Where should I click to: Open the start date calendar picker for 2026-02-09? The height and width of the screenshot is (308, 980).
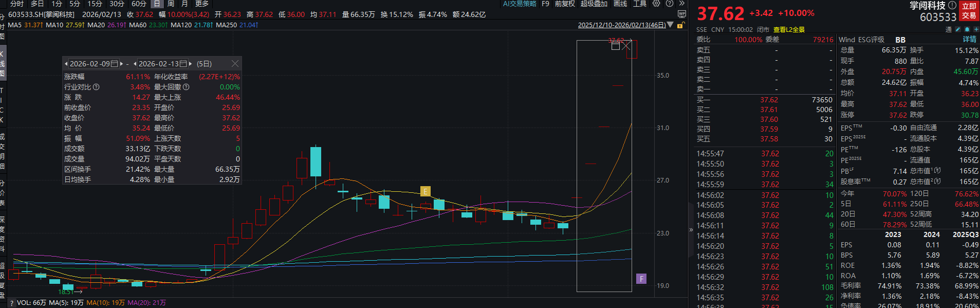[114, 64]
